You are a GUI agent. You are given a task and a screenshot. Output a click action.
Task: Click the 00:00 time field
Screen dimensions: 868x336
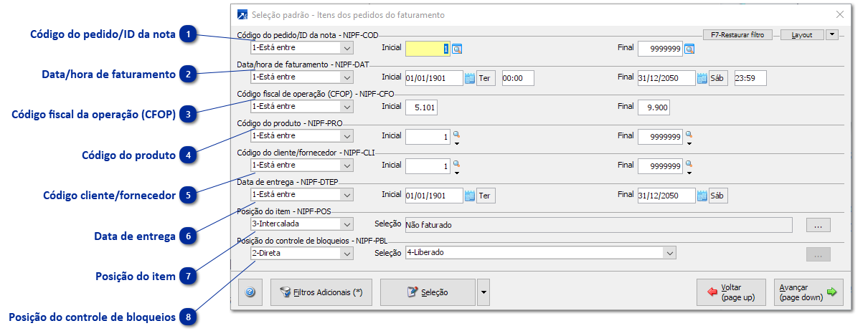[x=518, y=77]
